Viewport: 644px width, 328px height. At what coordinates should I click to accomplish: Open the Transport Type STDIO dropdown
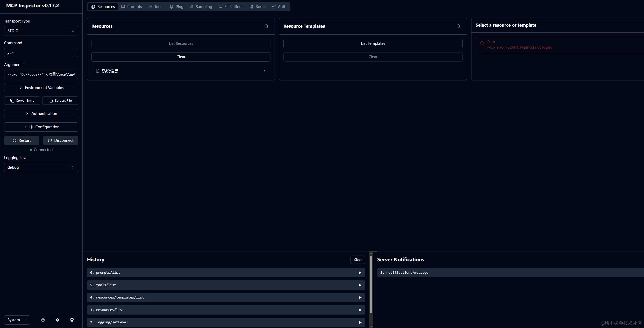pyautogui.click(x=41, y=31)
